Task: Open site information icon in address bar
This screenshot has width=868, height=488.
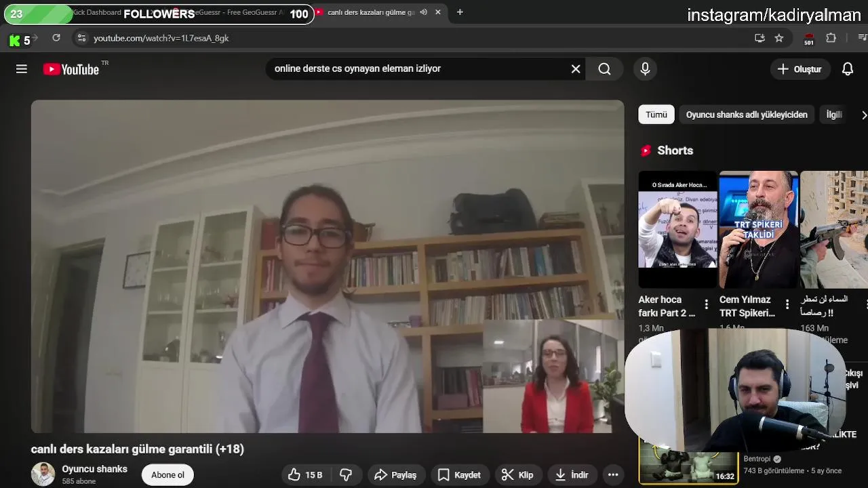Action: coord(81,39)
